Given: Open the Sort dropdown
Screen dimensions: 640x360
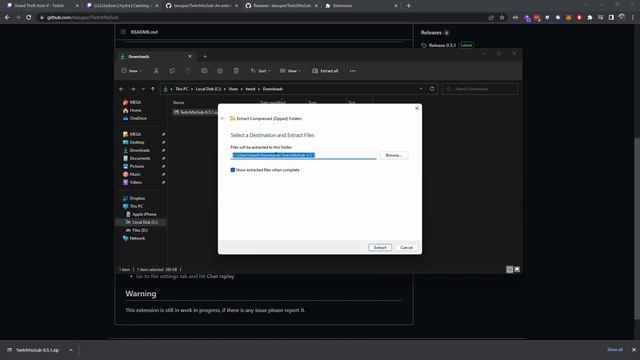Looking at the screenshot, I should coord(260,71).
